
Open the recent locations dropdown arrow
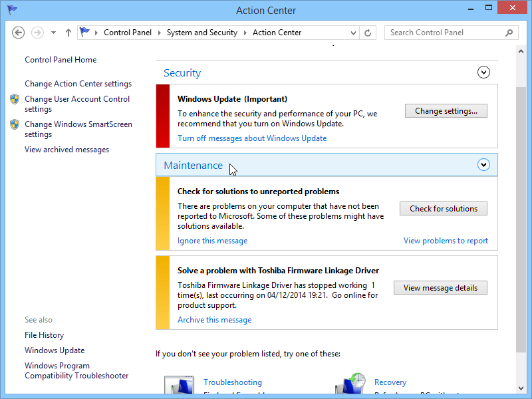coord(53,33)
